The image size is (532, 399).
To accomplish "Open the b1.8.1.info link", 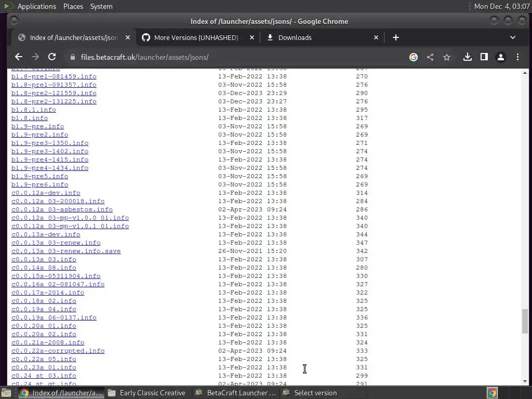I will pyautogui.click(x=34, y=110).
